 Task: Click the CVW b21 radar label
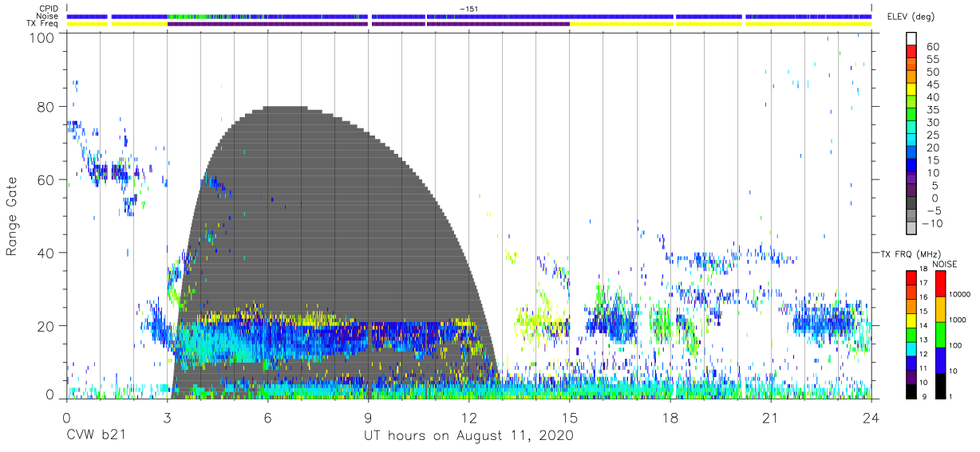tap(97, 436)
